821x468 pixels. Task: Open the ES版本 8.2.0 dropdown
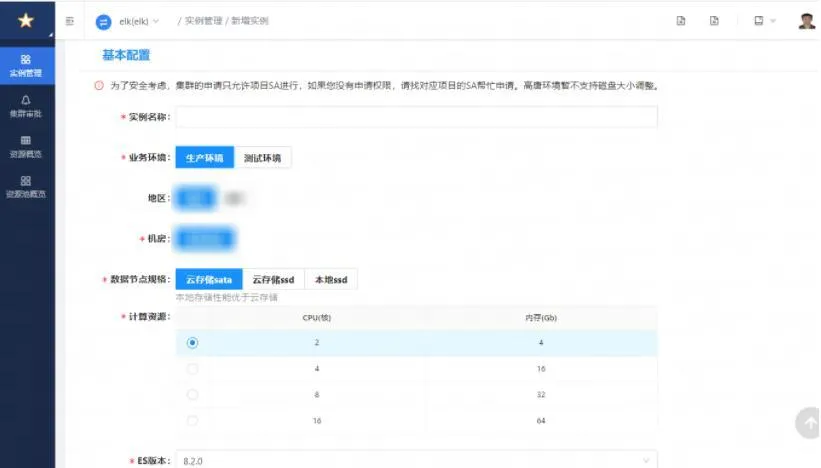pos(416,460)
